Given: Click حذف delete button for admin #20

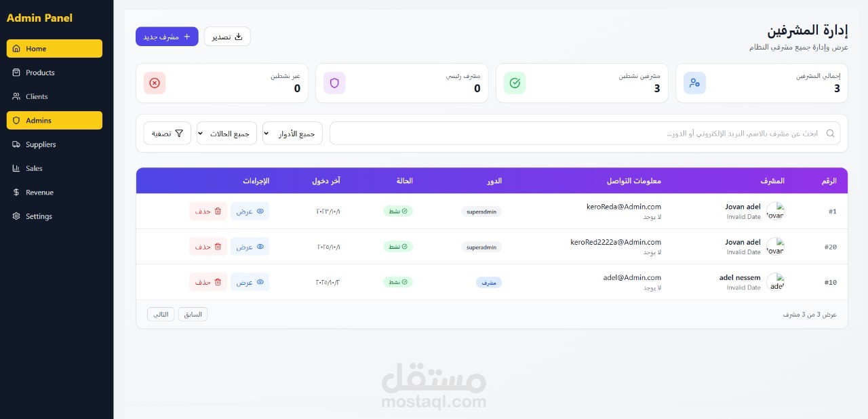Looking at the screenshot, I should 208,247.
